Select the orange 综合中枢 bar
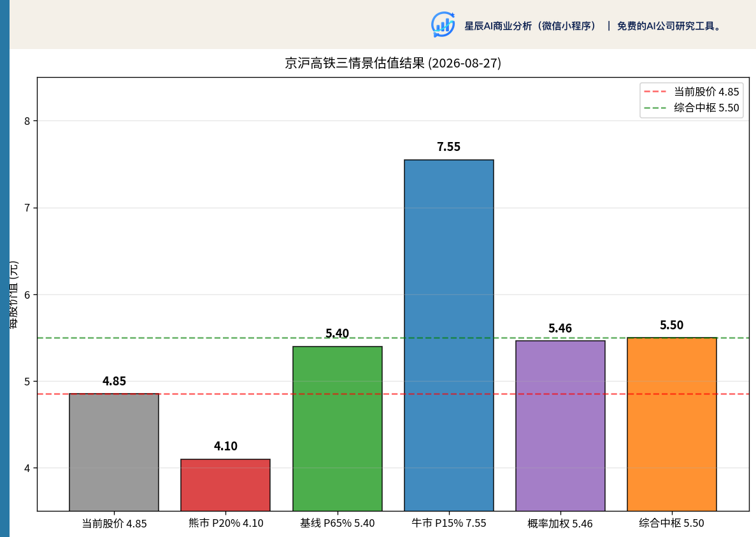 point(672,424)
